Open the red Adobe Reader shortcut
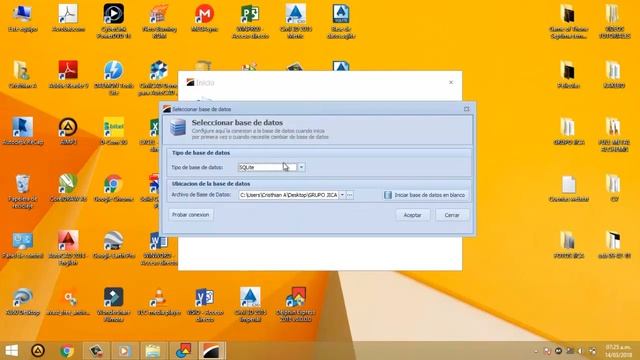Screen dimensions: 640x360 pyautogui.click(x=68, y=75)
